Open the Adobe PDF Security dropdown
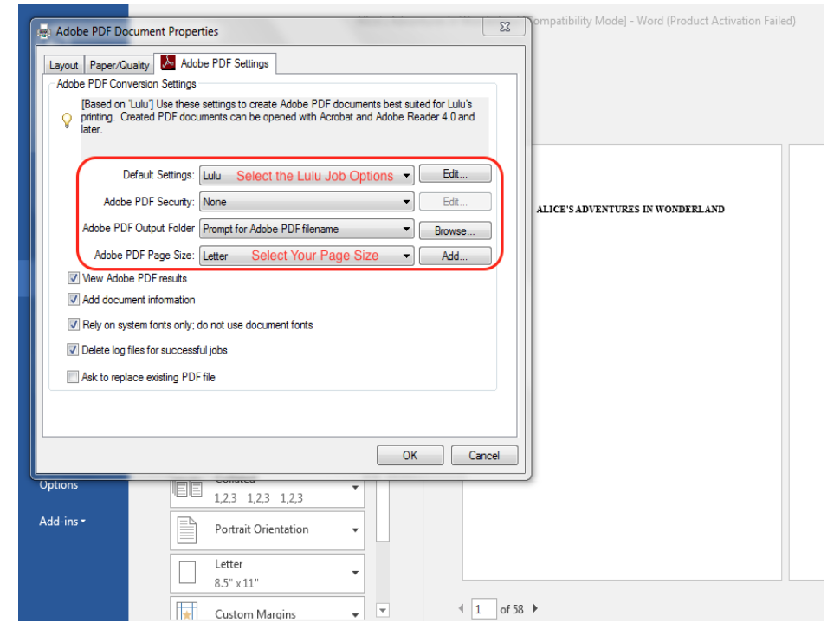 (x=307, y=202)
